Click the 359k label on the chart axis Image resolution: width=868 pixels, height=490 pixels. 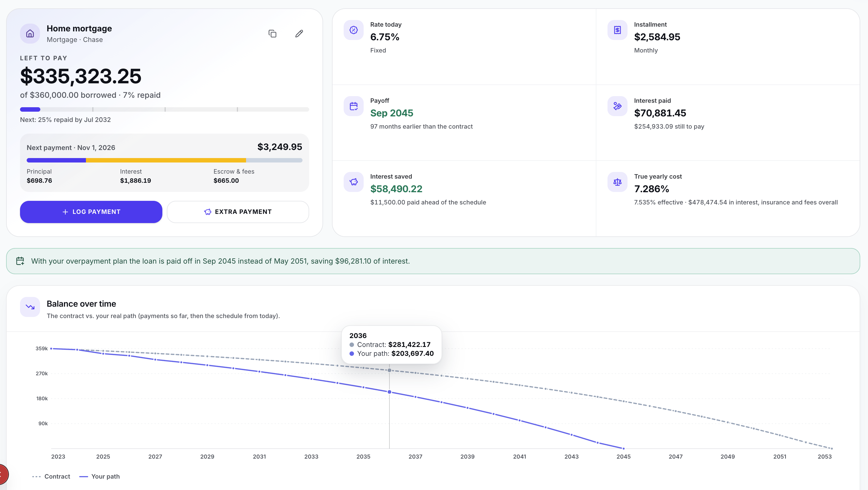[42, 349]
